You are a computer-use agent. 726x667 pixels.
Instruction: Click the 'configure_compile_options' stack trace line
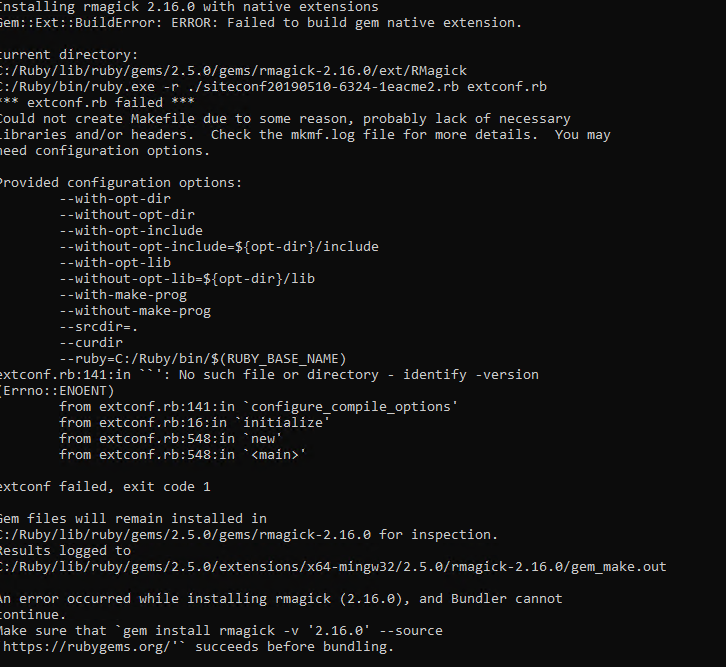(x=258, y=407)
